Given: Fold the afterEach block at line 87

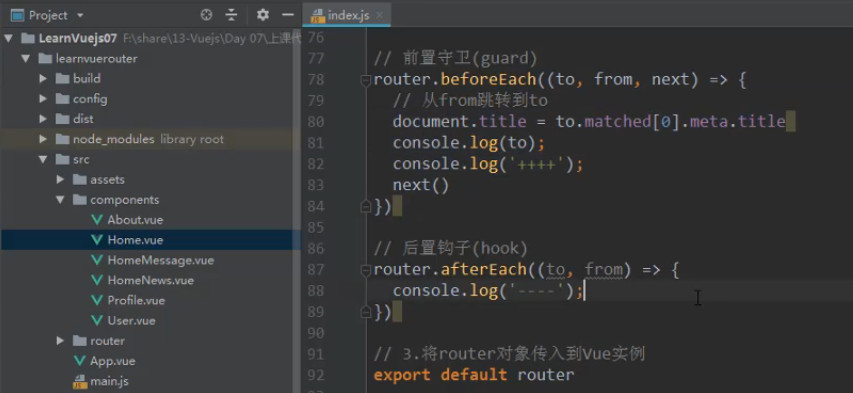Looking at the screenshot, I should 366,270.
